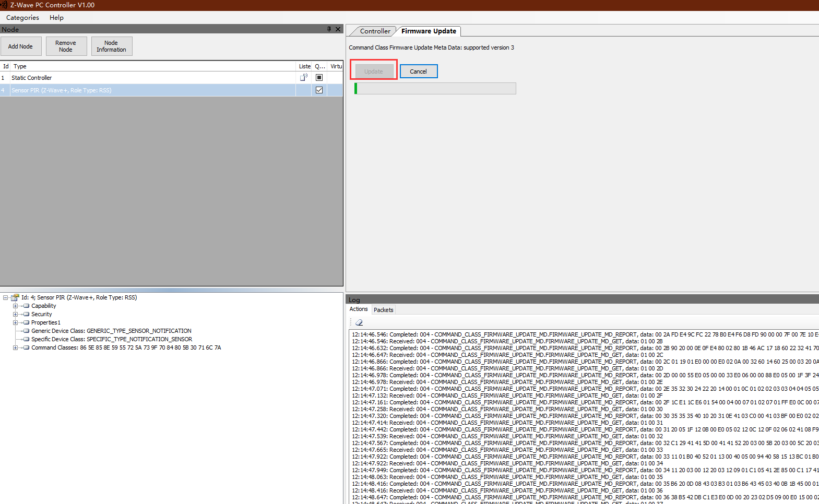
Task: Click the Capability node icon in the tree
Action: (x=26, y=306)
